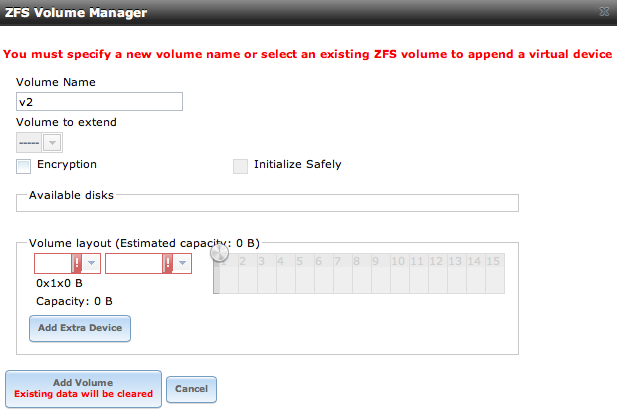Select column 13 in the disk grid
This screenshot has height=414, width=617.
tap(457, 273)
